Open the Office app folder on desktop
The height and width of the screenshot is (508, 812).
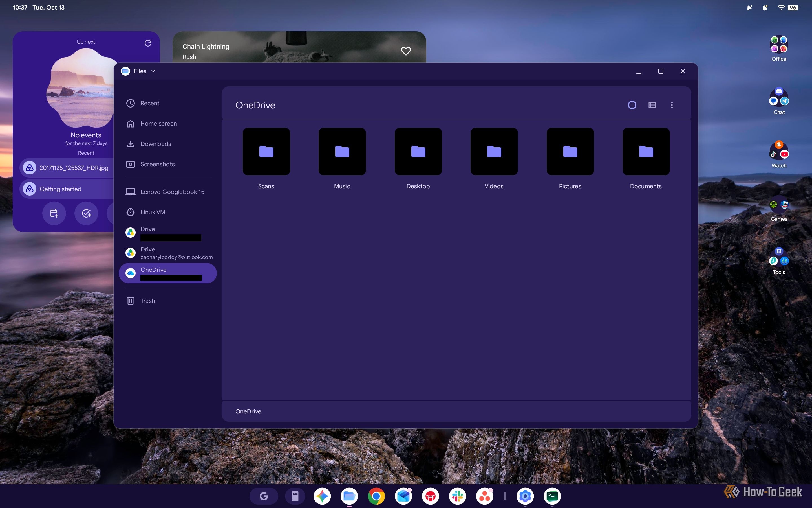779,49
